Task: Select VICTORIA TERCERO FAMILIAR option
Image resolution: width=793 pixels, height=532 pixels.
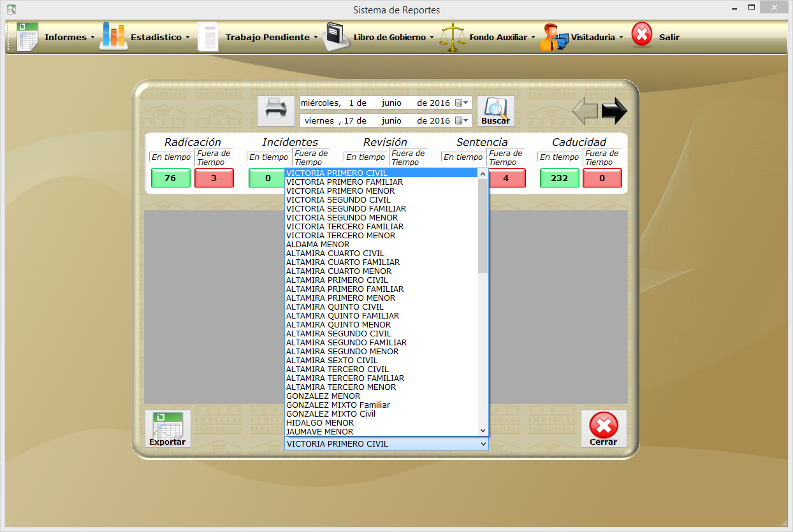Action: [x=381, y=226]
